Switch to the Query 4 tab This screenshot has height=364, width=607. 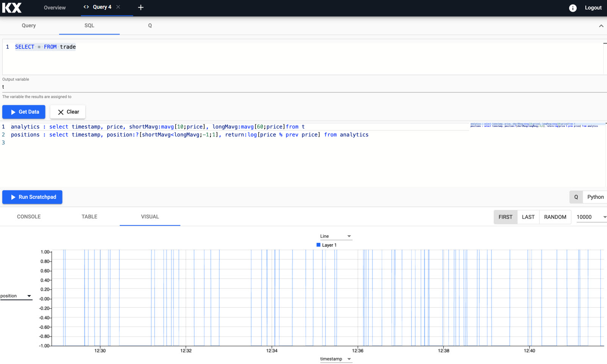102,7
